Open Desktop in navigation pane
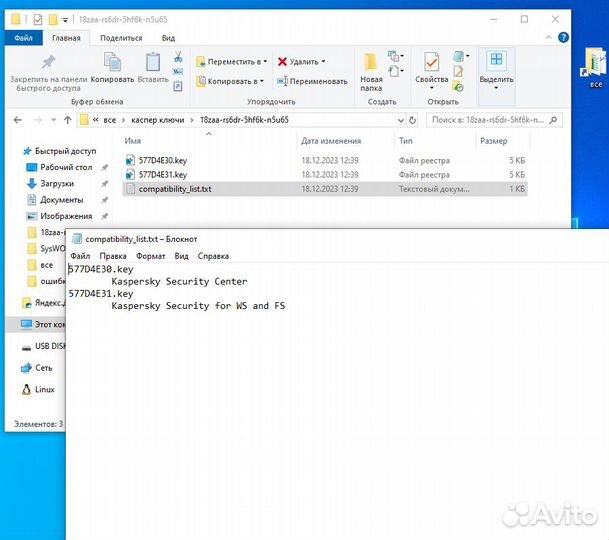Image resolution: width=609 pixels, height=540 pixels. click(59, 167)
